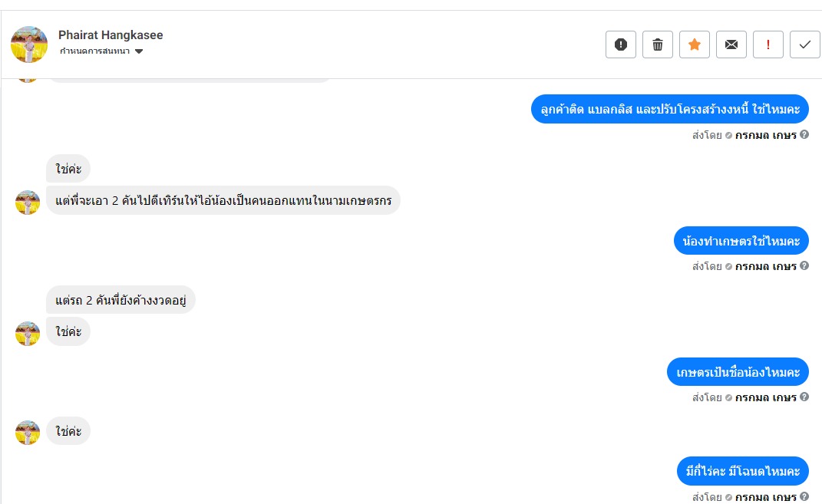Image resolution: width=822 pixels, height=504 pixels.
Task: Click the blue มีกี่ไร่คะ มีโฉนดไหมคะ message bubble
Action: [x=743, y=471]
